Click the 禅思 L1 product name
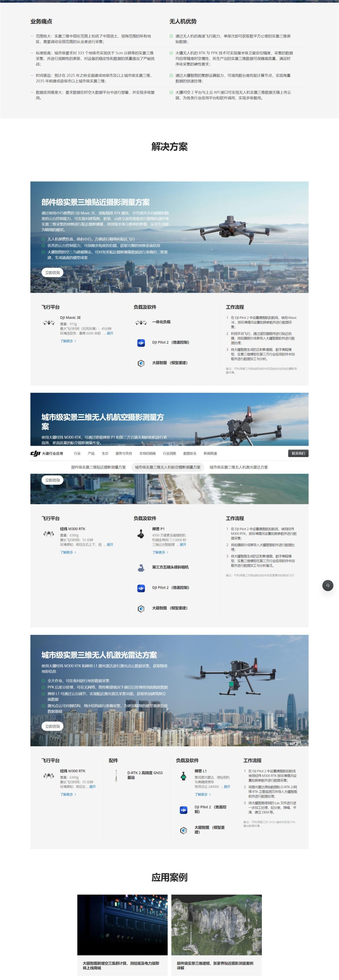The width and height of the screenshot is (339, 980). click(201, 771)
